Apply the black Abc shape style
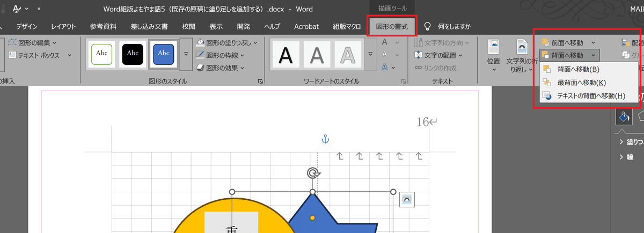644x233 pixels. click(131, 54)
